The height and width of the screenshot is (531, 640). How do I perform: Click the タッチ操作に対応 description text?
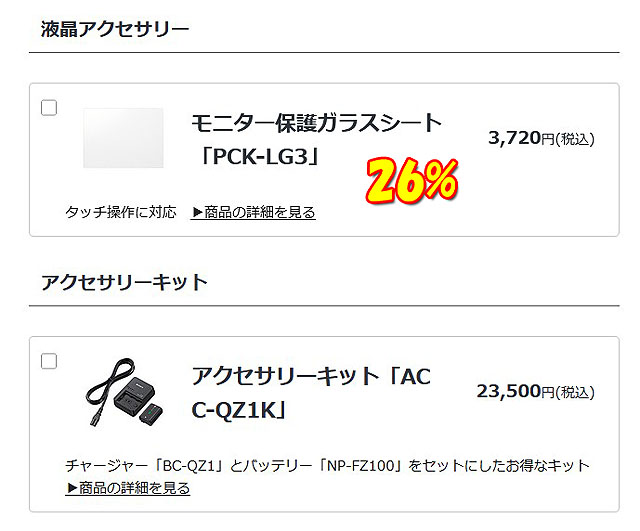coord(121,212)
